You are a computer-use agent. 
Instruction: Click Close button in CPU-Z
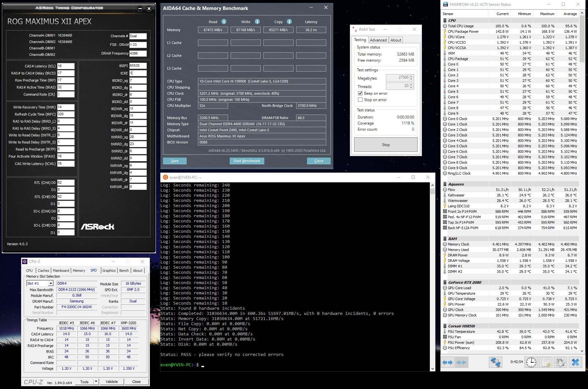click(136, 382)
